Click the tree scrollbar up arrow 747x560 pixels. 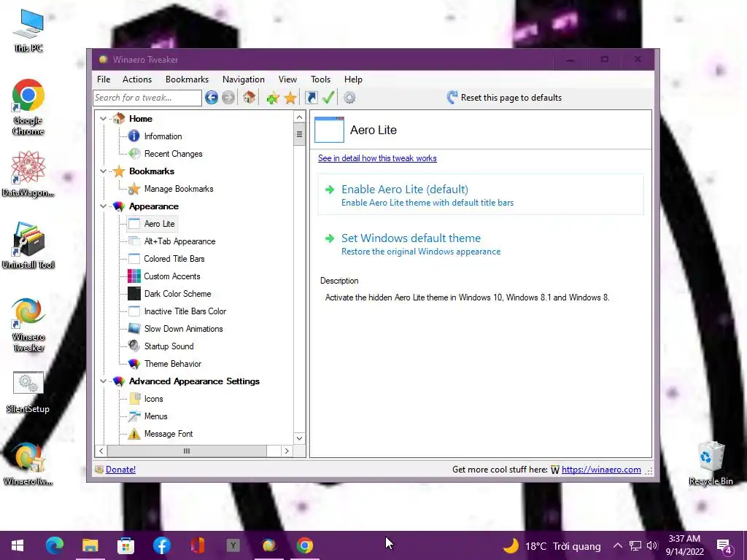tap(299, 117)
